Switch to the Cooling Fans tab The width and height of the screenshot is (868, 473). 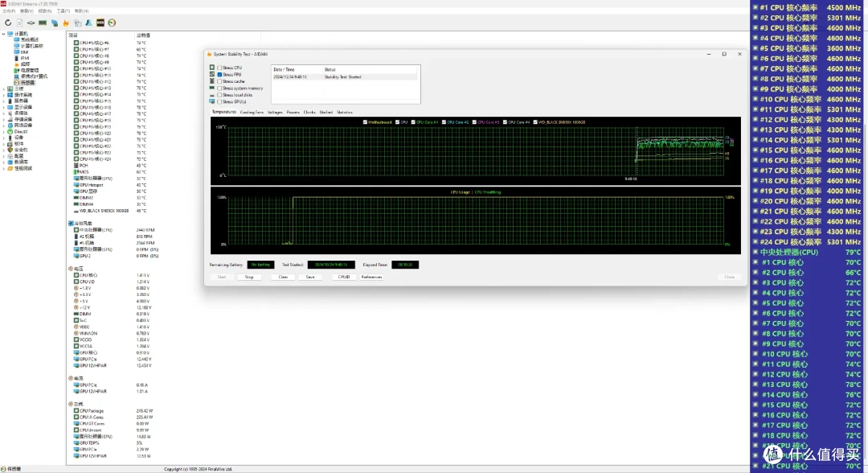(252, 113)
